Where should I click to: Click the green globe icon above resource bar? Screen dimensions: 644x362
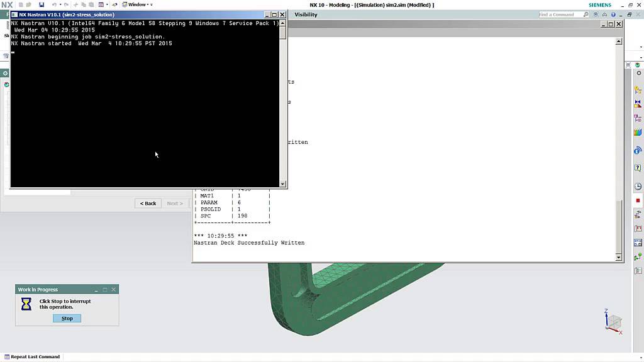[638, 65]
